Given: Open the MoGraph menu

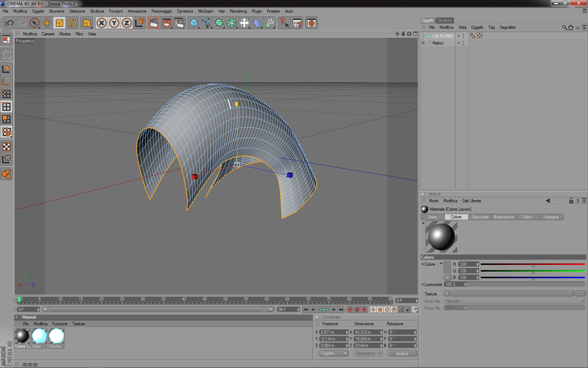Looking at the screenshot, I should tap(205, 11).
